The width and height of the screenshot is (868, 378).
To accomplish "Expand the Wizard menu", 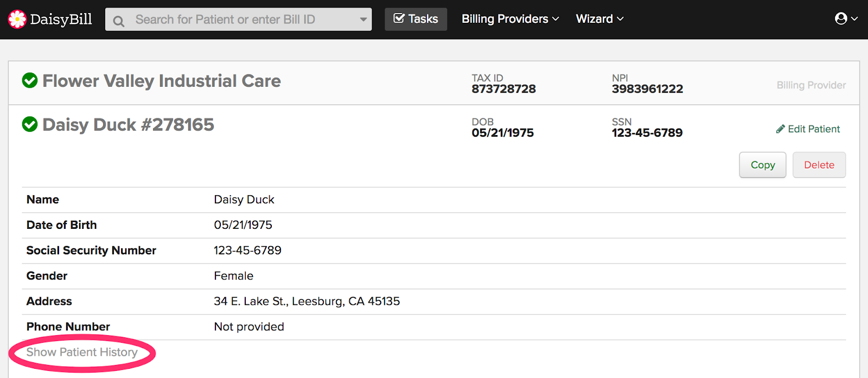I will pyautogui.click(x=599, y=19).
